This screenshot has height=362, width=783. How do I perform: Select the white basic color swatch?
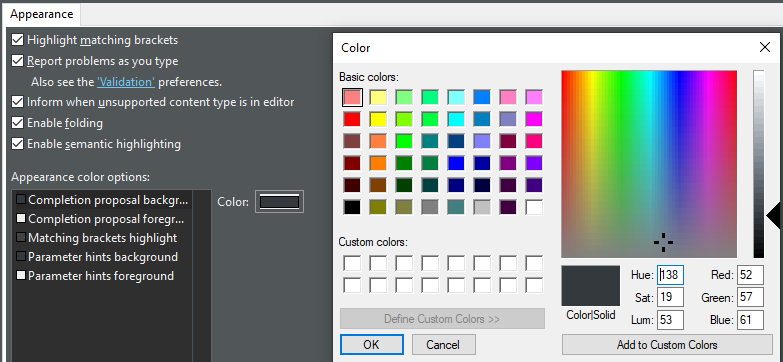coord(534,207)
